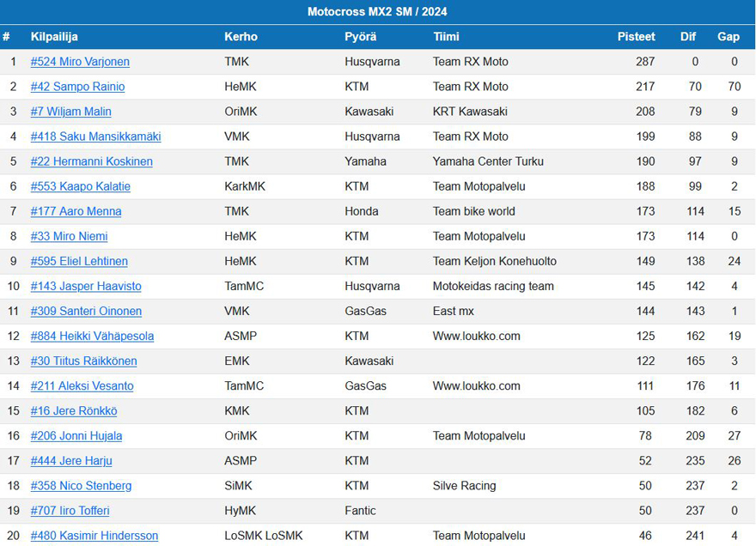
Task: Open #42 Sampo Rainio profile link
Action: coord(77,87)
